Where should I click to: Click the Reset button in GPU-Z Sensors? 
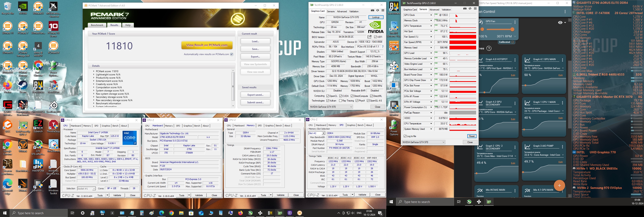(472, 136)
